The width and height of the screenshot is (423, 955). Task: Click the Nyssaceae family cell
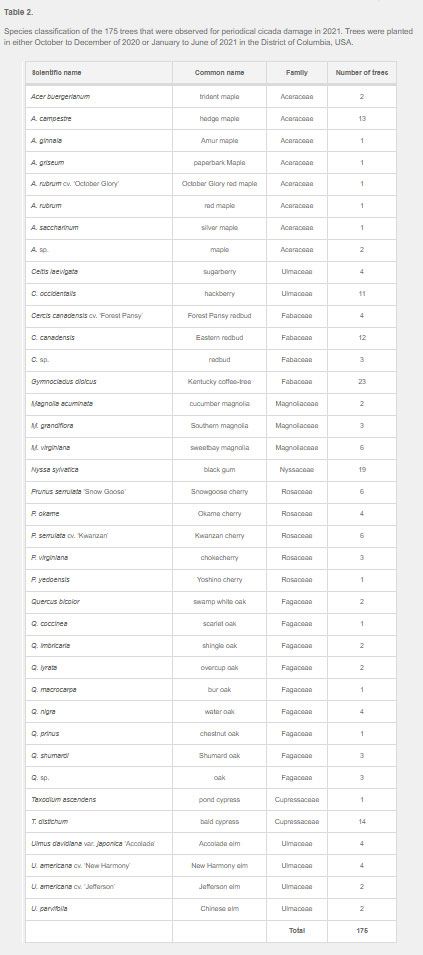pos(297,470)
